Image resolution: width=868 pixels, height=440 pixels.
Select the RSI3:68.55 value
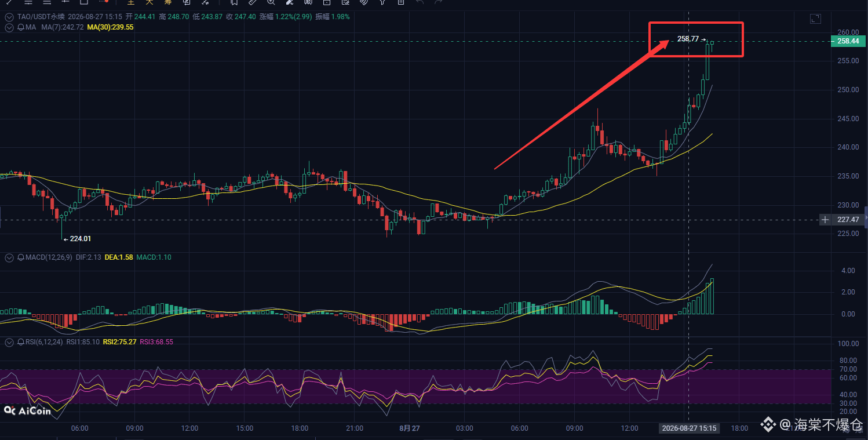point(156,342)
